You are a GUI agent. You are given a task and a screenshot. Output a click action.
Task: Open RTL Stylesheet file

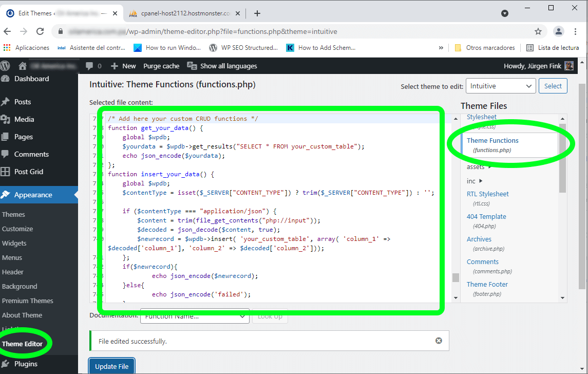(487, 194)
